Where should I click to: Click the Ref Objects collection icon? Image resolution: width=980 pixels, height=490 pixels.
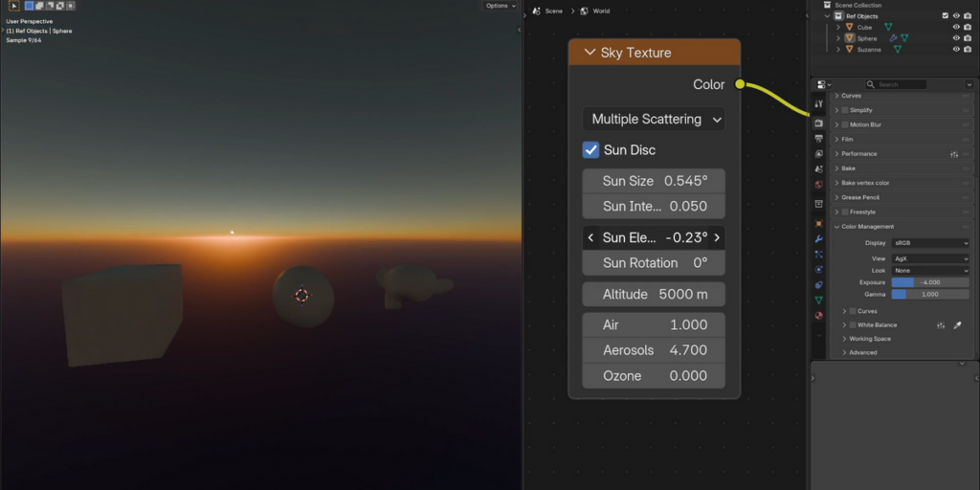tap(840, 16)
